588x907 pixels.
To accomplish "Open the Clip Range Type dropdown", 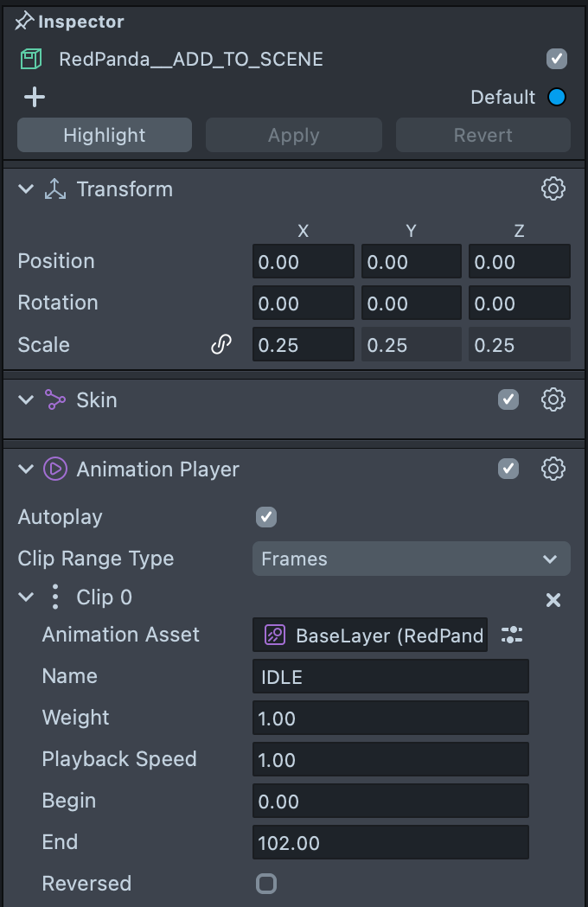I will (x=411, y=559).
